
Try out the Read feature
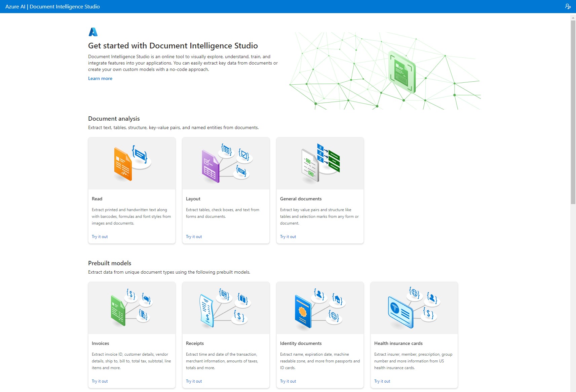pyautogui.click(x=100, y=236)
